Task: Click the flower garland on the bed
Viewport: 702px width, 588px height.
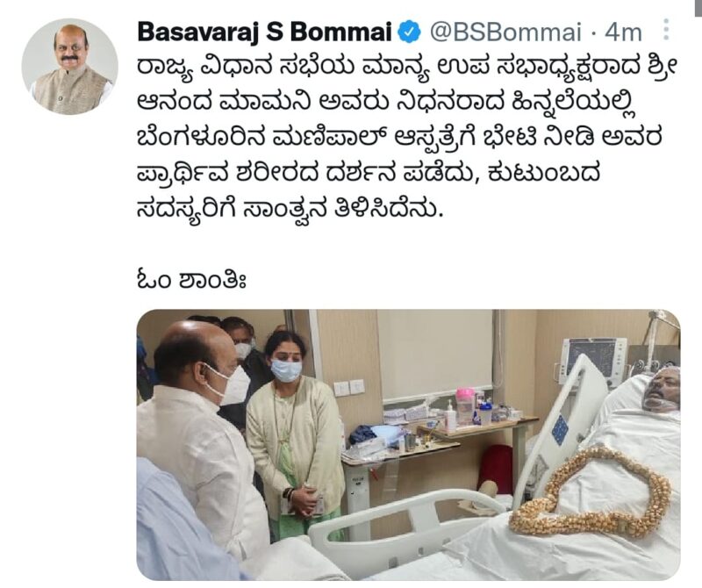Action: pyautogui.click(x=591, y=494)
